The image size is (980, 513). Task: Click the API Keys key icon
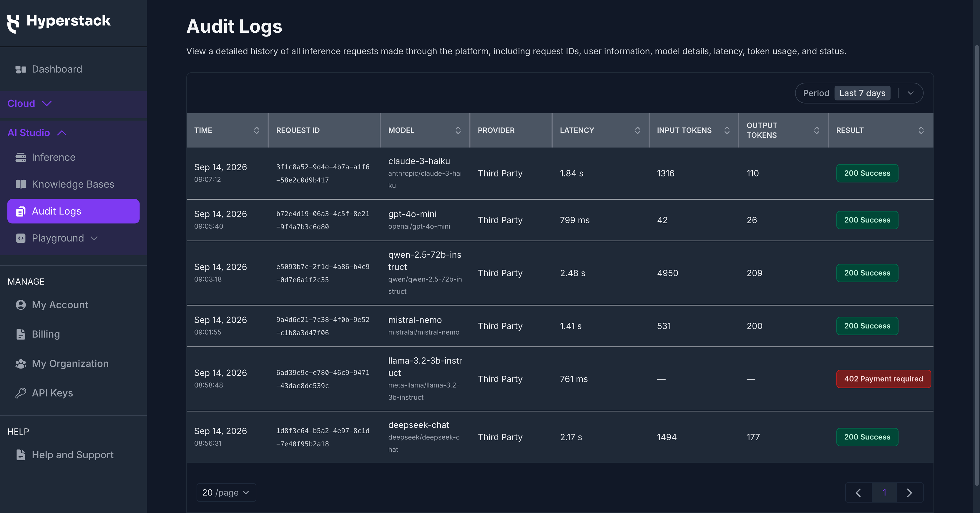21,393
